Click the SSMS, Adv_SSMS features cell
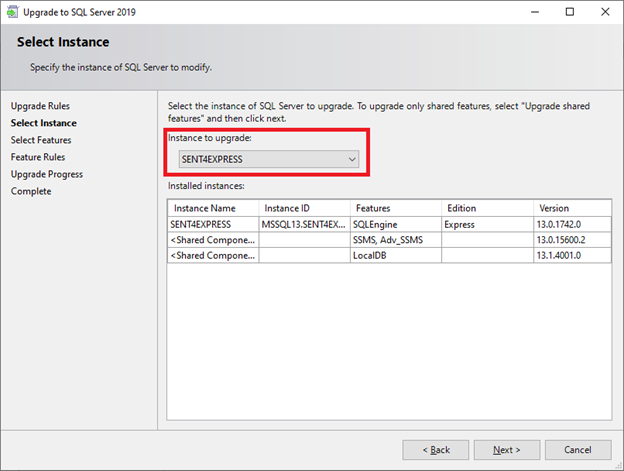Image resolution: width=624 pixels, height=471 pixels. [396, 240]
